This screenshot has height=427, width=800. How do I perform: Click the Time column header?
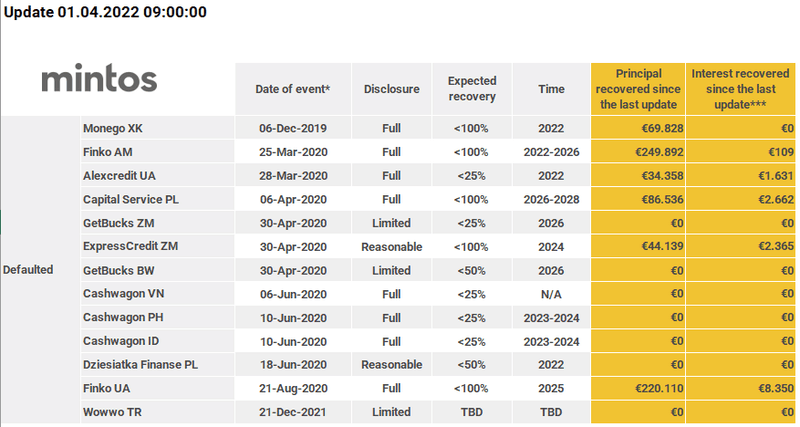point(551,89)
